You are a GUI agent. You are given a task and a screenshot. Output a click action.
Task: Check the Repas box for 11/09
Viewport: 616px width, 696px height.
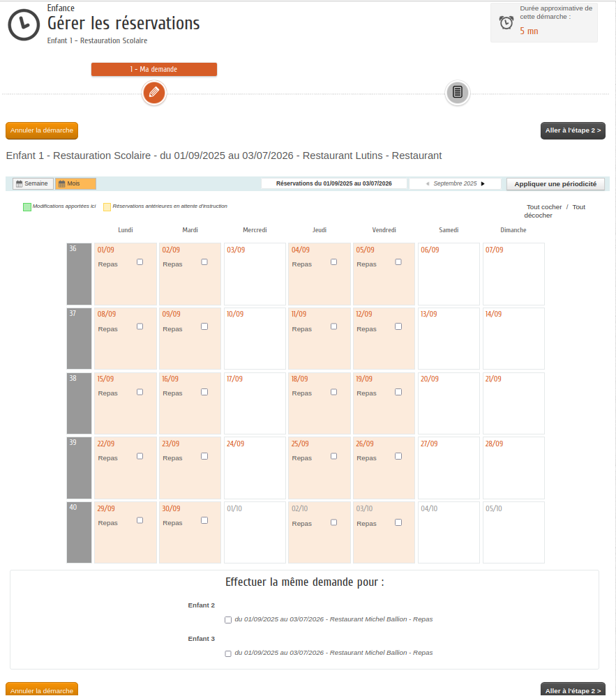coord(334,326)
